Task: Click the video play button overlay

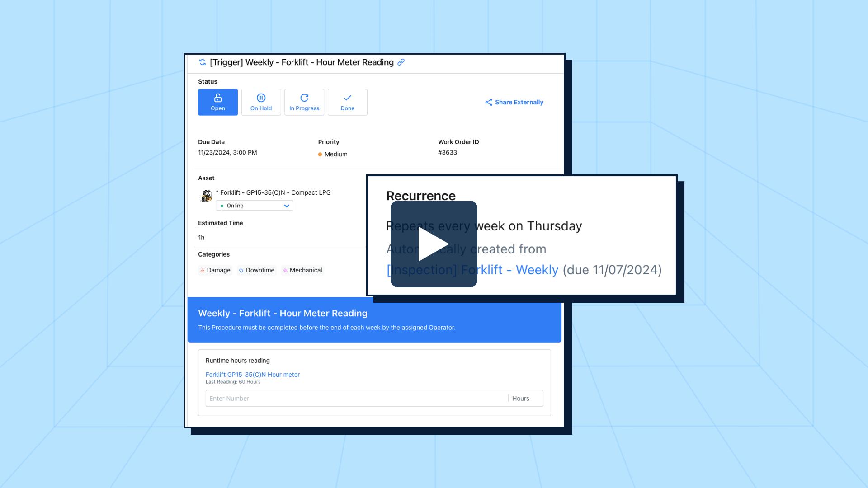Action: [x=434, y=244]
